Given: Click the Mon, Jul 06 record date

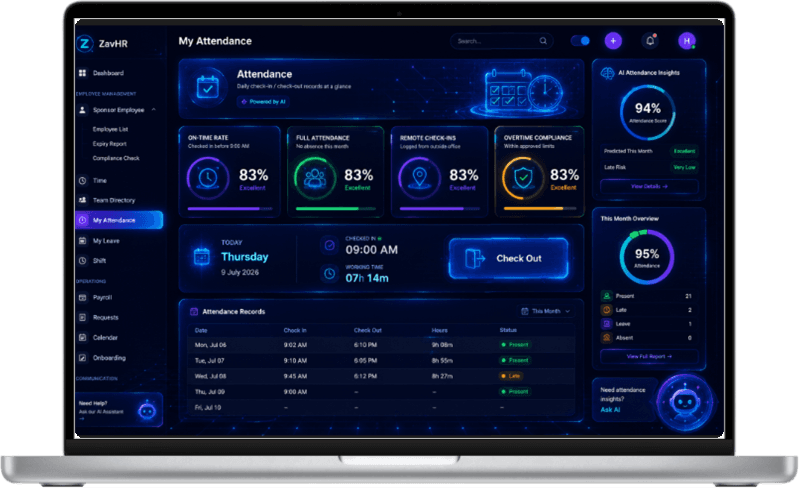Looking at the screenshot, I should (x=210, y=345).
